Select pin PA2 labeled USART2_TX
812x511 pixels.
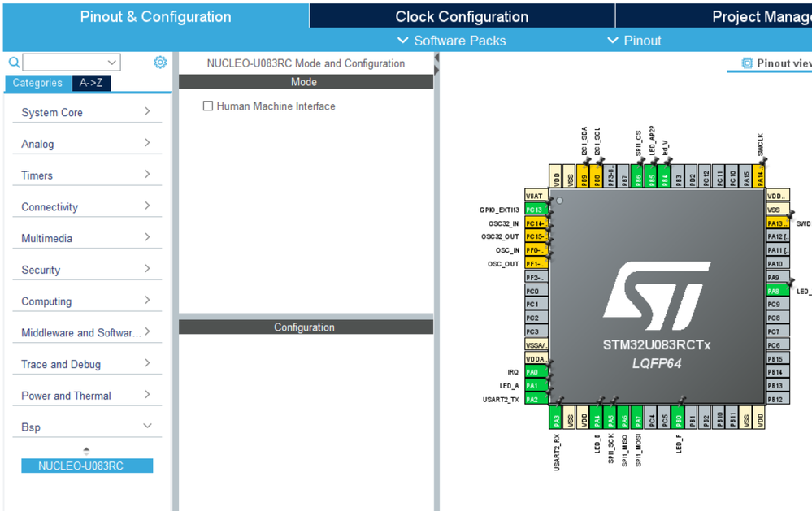click(x=536, y=399)
